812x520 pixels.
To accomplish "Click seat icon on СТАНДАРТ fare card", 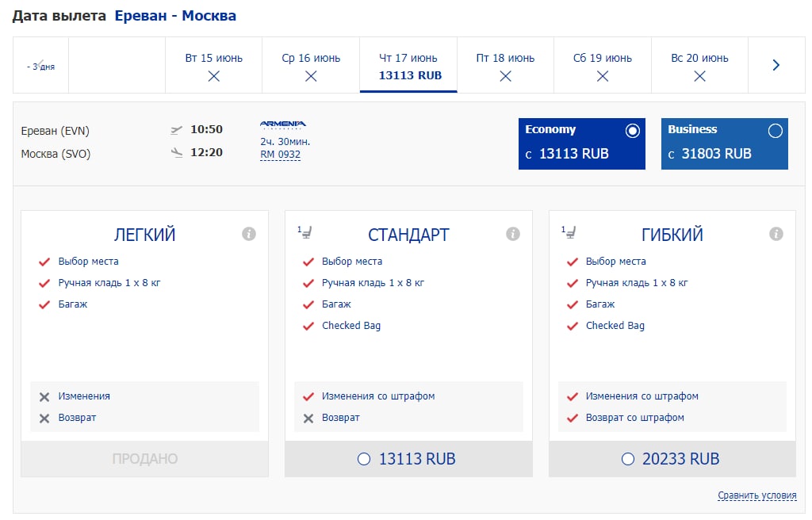I will point(305,231).
